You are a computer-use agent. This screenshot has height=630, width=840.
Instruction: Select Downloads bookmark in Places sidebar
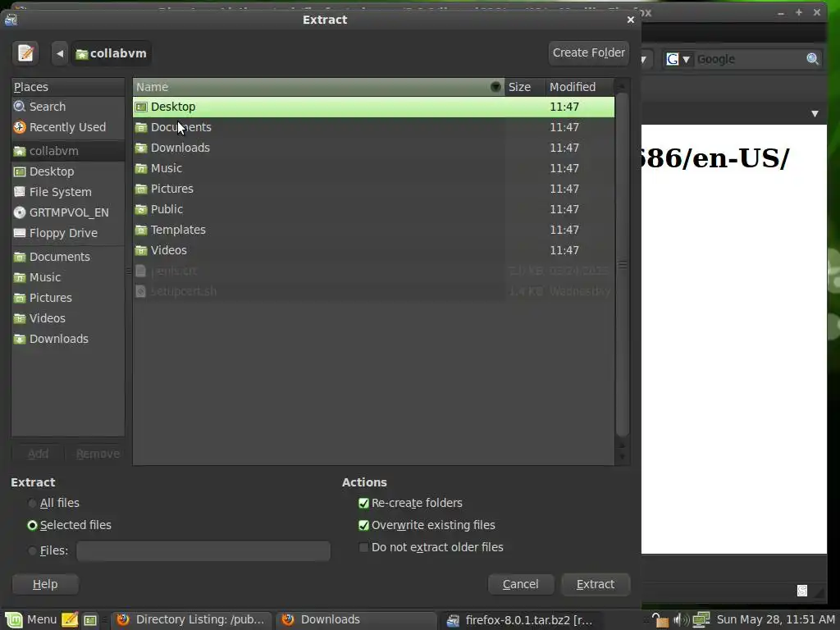tap(68, 339)
